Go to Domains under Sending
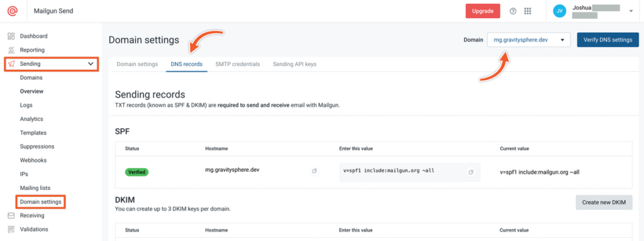644x241 pixels. [x=31, y=78]
